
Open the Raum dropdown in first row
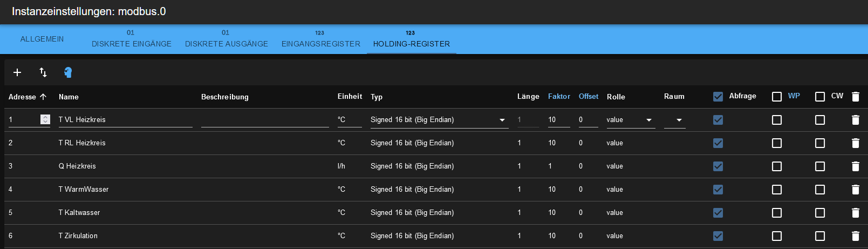click(x=674, y=120)
